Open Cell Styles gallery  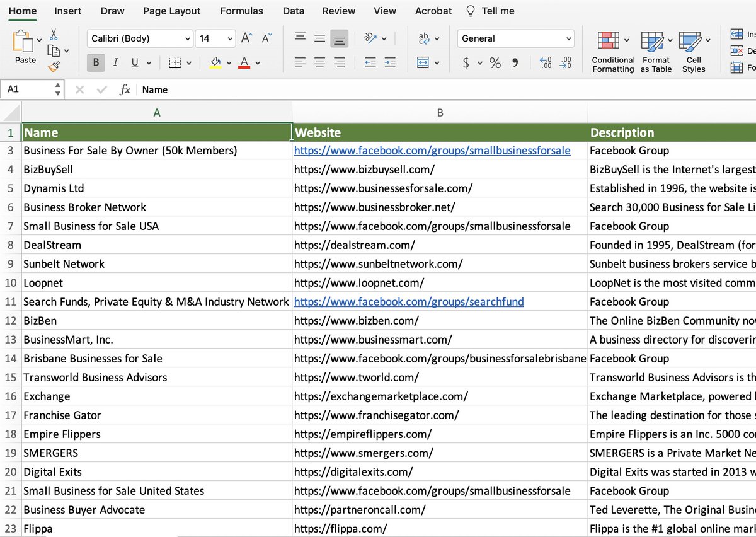coord(694,52)
